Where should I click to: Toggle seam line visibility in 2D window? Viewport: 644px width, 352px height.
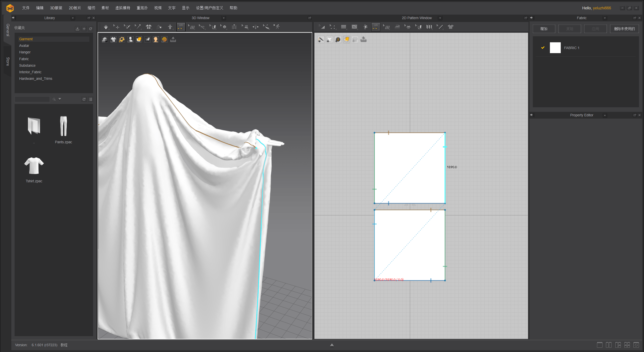click(321, 40)
